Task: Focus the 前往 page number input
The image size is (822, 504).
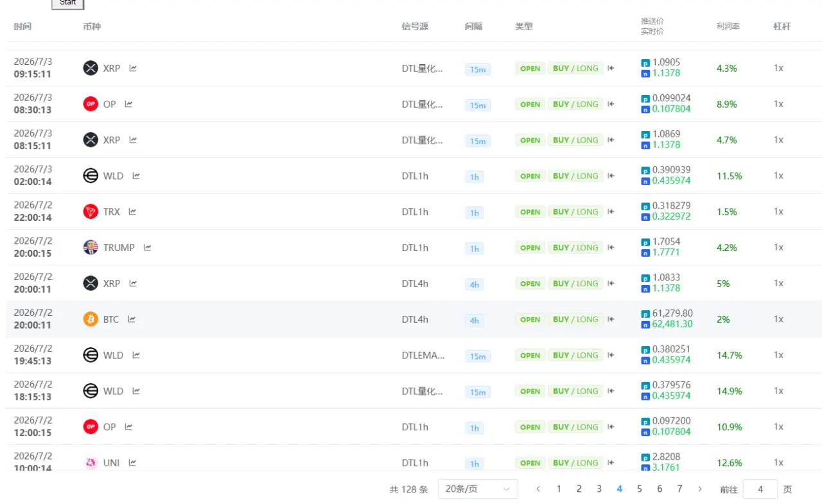Action: tap(760, 489)
